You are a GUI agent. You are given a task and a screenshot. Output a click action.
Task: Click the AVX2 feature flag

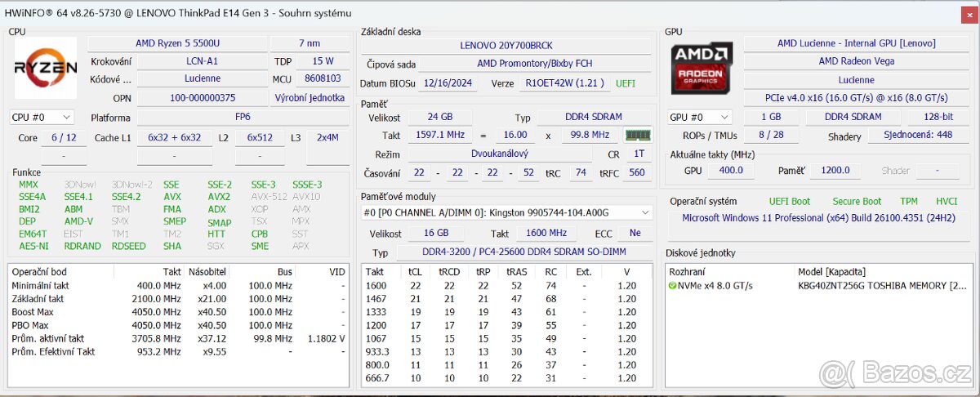point(219,197)
